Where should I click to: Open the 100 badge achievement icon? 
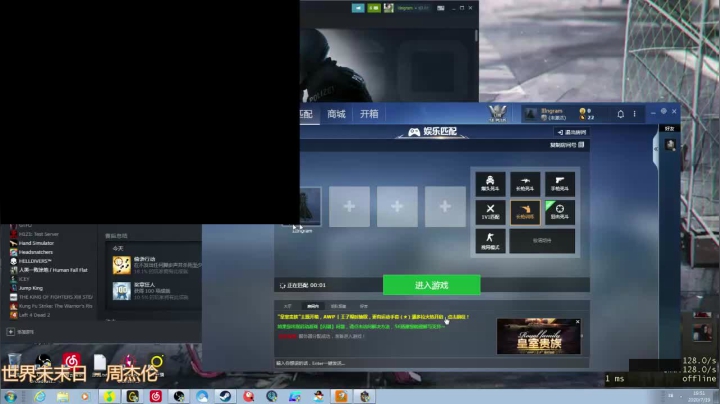tap(122, 291)
